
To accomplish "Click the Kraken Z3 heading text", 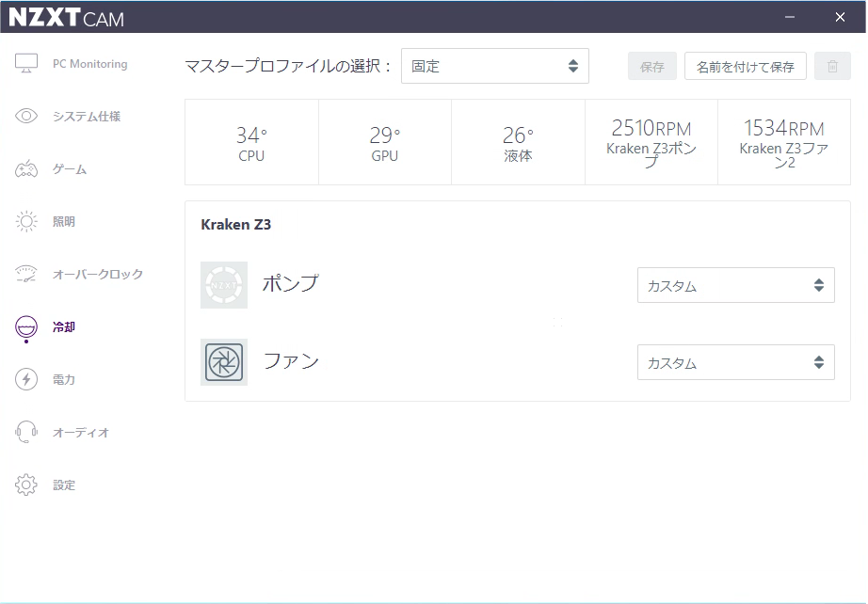I will (235, 224).
